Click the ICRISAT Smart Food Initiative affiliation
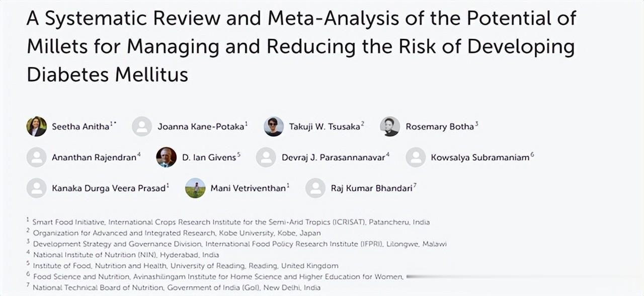 231,222
